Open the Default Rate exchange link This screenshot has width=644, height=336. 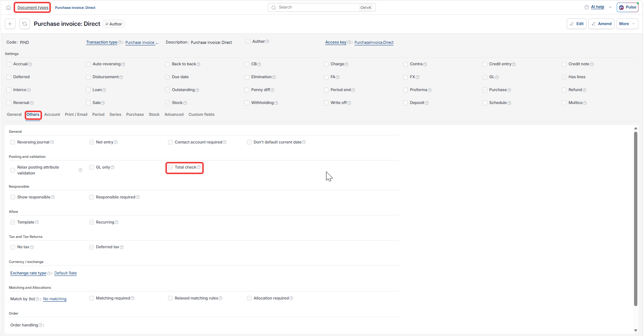coord(66,273)
